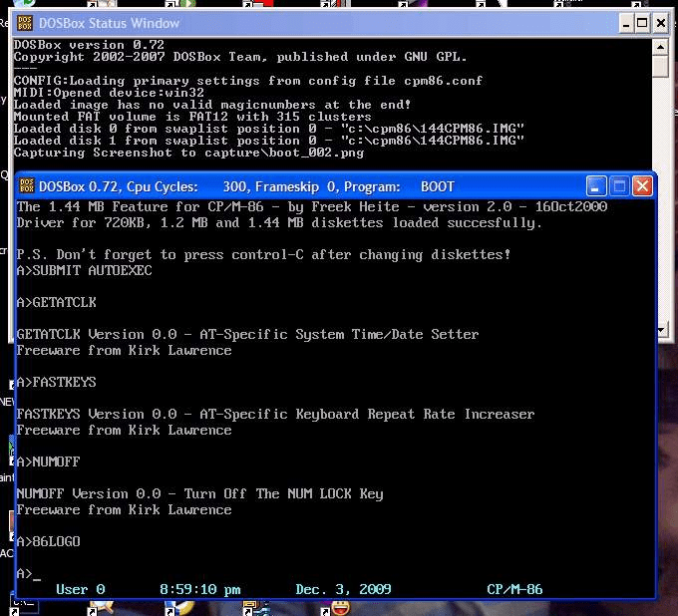Click 'CP/M-86' in the bottom status line
Image resolution: width=678 pixels, height=616 pixels.
click(x=515, y=589)
